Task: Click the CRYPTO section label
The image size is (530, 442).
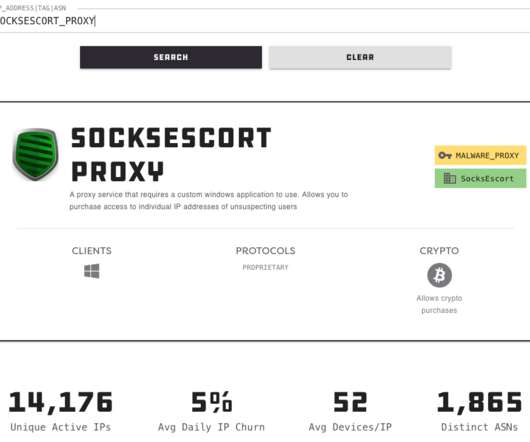Action: [439, 251]
